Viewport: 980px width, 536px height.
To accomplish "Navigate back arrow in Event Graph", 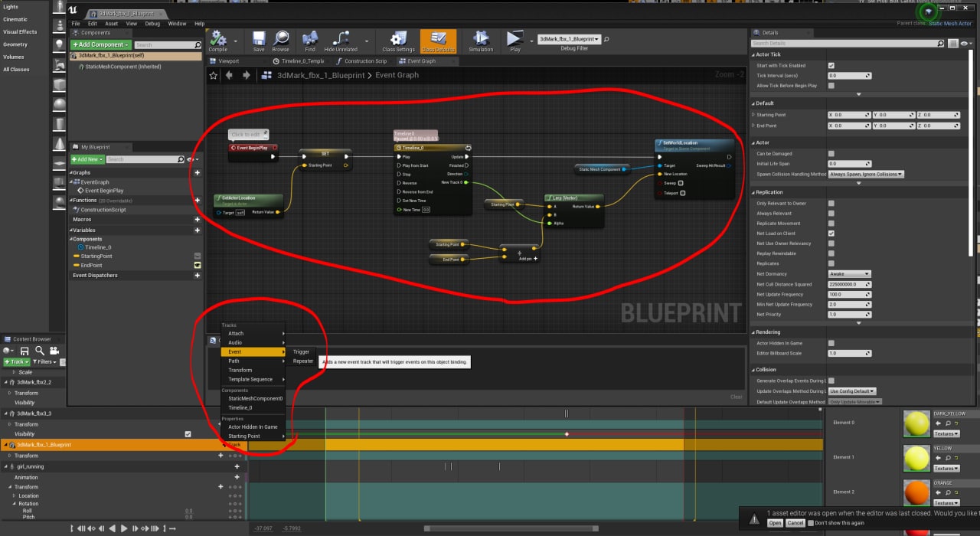I will pos(230,75).
